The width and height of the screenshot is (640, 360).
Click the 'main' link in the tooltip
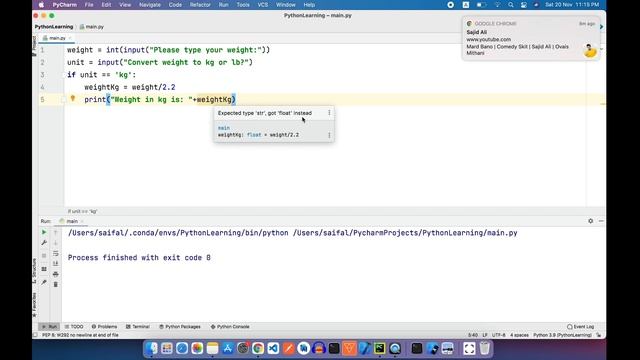coord(224,128)
